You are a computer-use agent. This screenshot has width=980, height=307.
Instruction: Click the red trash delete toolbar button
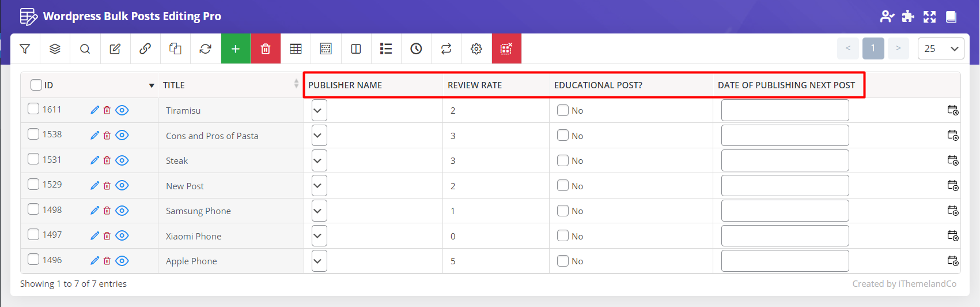click(x=266, y=49)
